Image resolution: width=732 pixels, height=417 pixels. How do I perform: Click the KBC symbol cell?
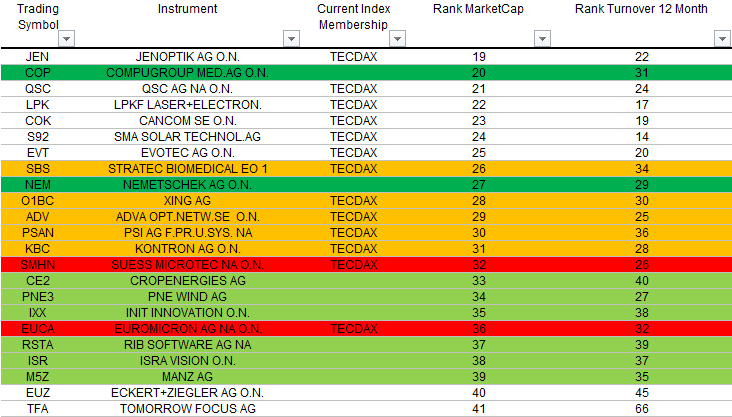coord(37,248)
